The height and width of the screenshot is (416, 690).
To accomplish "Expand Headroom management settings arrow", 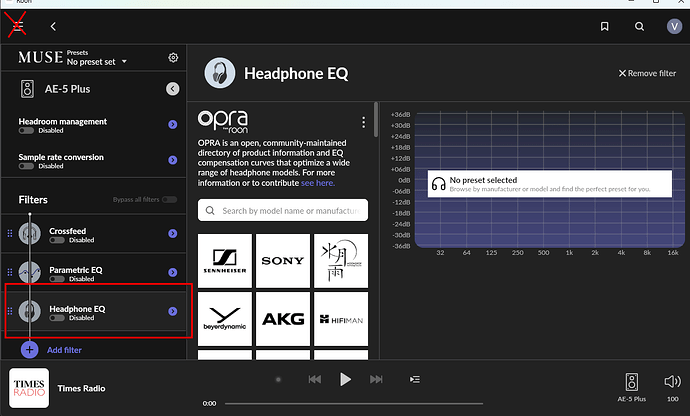I will pos(173,125).
